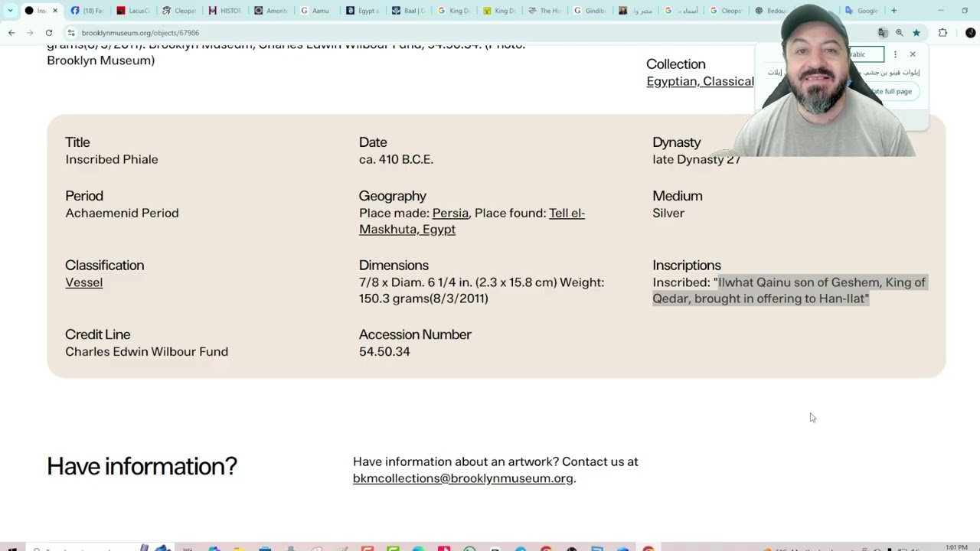
Task: Click the Geography field label
Action: tap(393, 196)
